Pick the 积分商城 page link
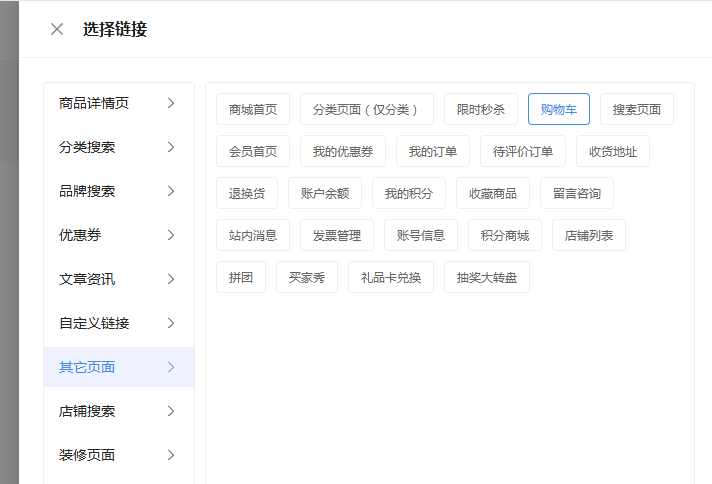Screen dimensions: 712x484 [505, 235]
